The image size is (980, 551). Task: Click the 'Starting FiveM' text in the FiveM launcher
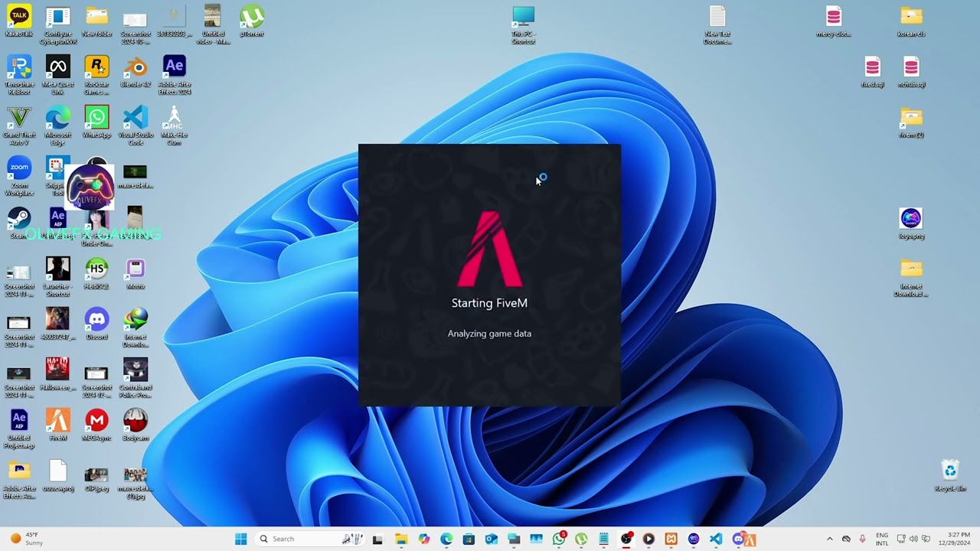tap(489, 303)
